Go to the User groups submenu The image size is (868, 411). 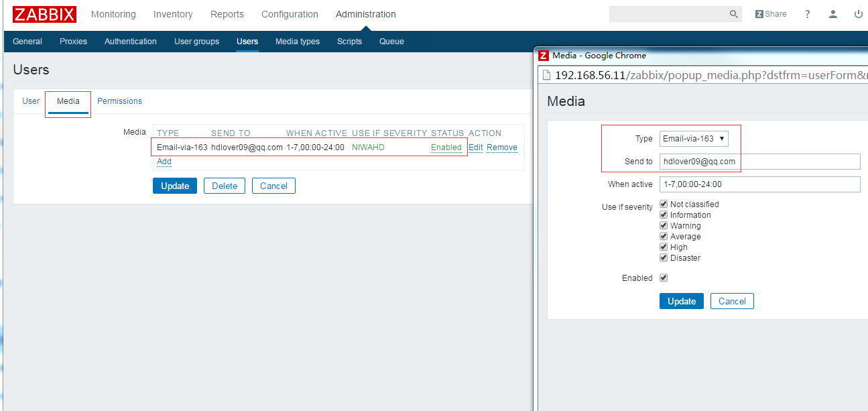[x=196, y=42]
